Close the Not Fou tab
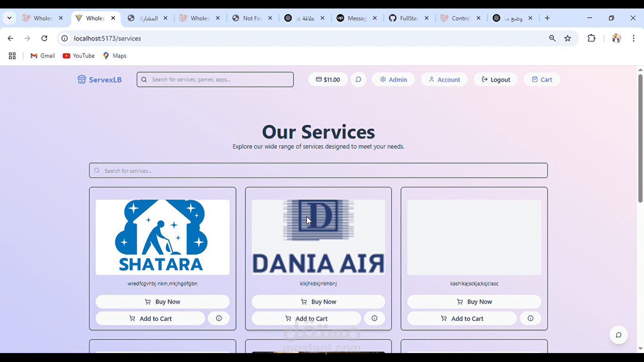Image resolution: width=644 pixels, height=362 pixels. (x=270, y=18)
